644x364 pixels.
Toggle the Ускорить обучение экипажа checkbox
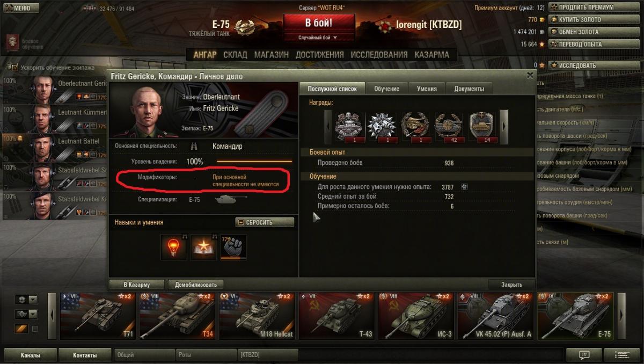(16, 68)
